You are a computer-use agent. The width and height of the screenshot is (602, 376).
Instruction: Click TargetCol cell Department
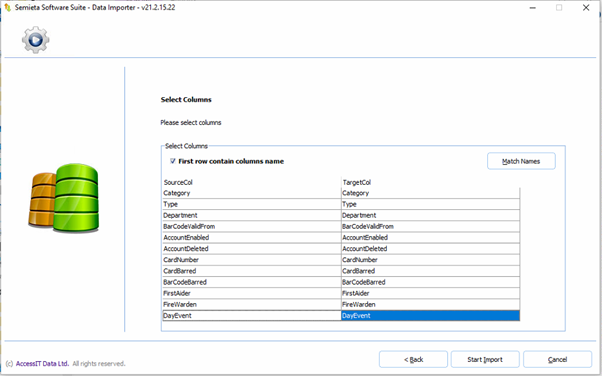point(430,215)
